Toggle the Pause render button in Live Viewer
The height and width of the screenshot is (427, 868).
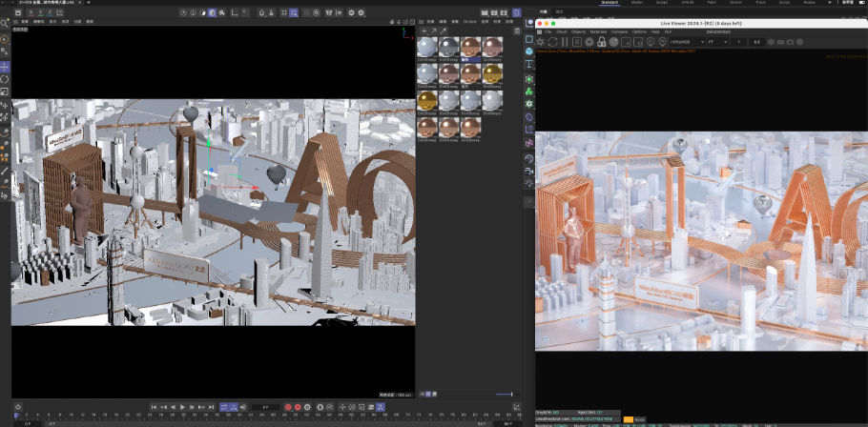coord(565,42)
